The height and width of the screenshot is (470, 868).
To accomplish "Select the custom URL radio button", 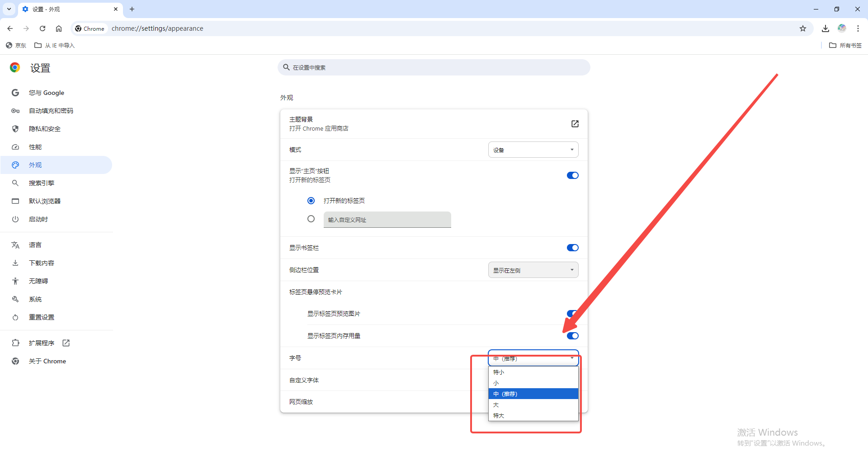I will click(x=311, y=219).
